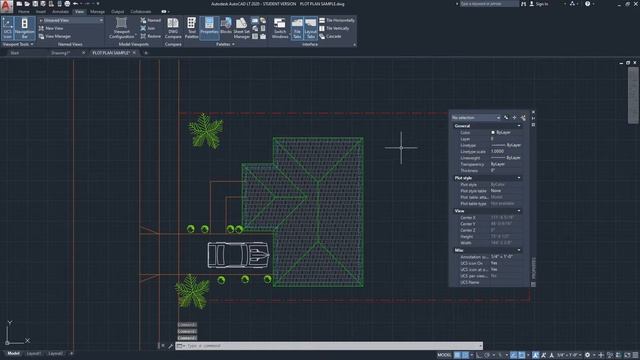Switch to the Drawing1 file tab

[x=60, y=53]
